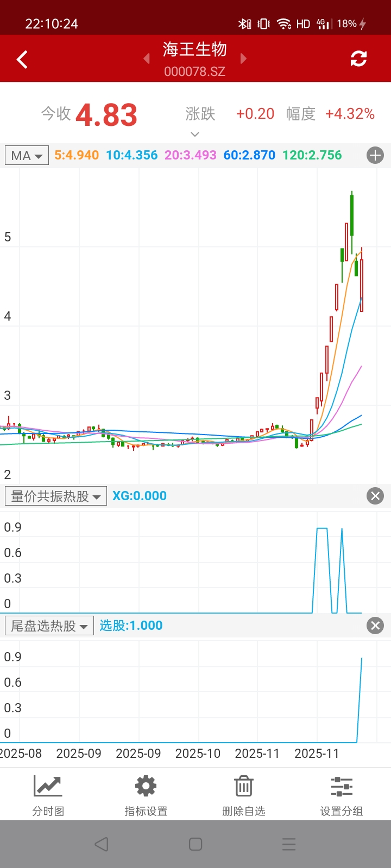
Task: Switch to previous stock with left arrow
Action: click(x=147, y=59)
